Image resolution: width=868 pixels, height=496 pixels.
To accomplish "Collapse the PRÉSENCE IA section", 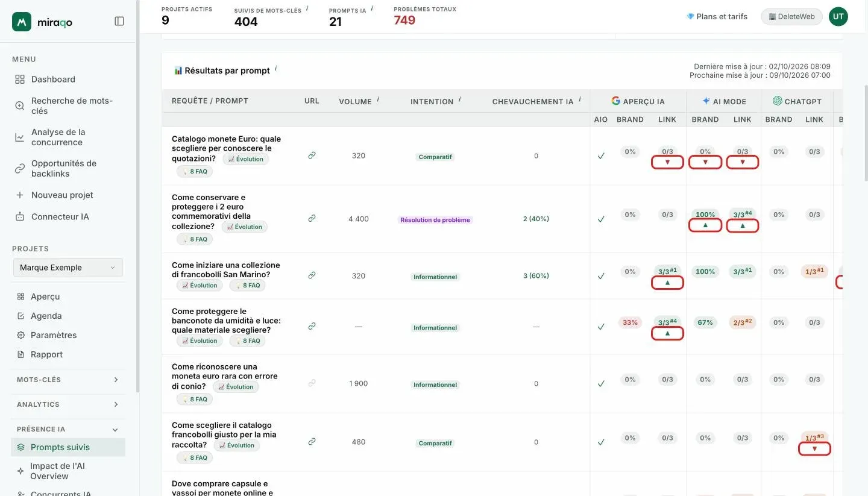I will pyautogui.click(x=68, y=429).
